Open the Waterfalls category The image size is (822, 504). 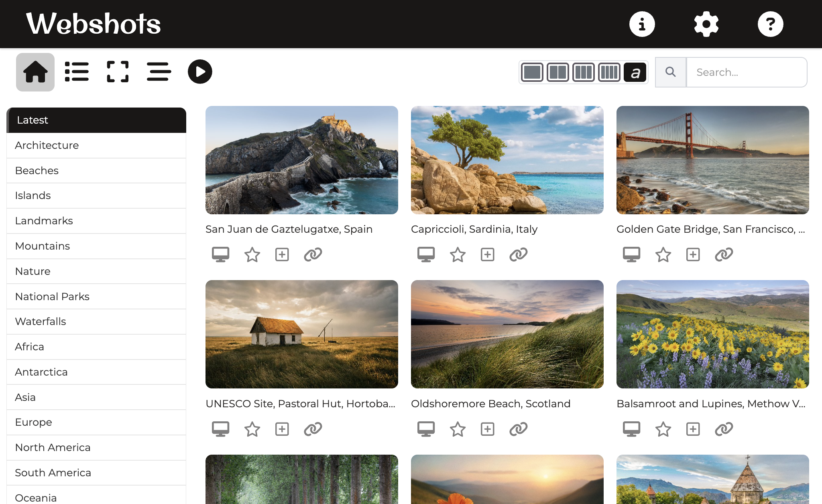[x=96, y=321]
